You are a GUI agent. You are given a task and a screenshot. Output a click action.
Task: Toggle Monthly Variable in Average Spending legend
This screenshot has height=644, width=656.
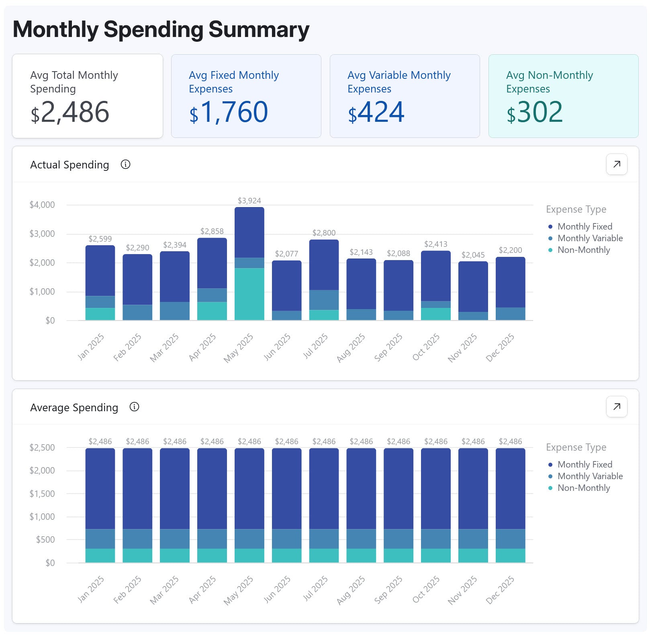coord(589,476)
